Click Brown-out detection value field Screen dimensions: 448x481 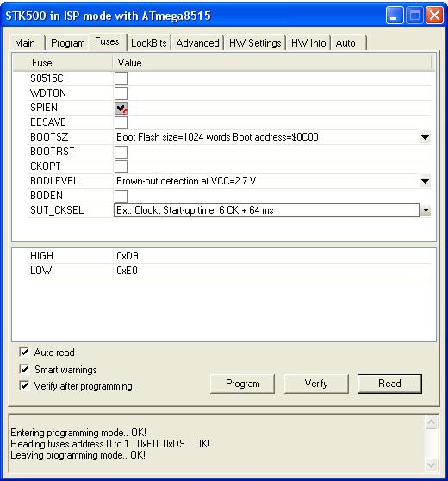tap(266, 181)
